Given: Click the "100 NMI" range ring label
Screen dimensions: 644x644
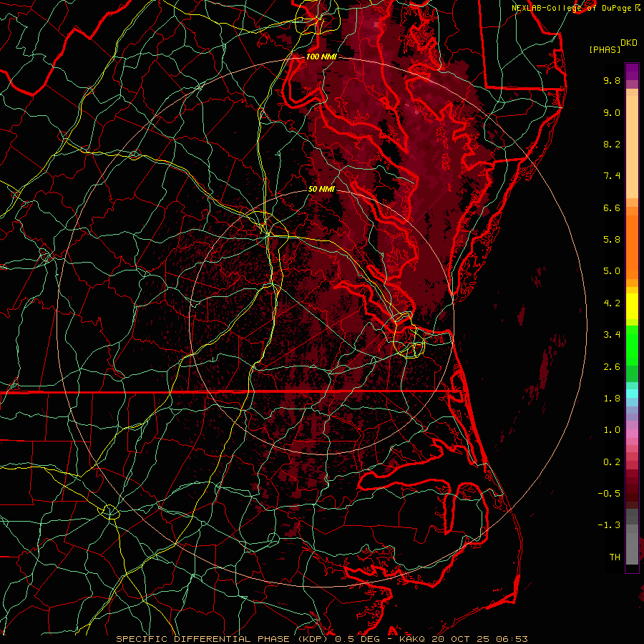Looking at the screenshot, I should tap(321, 57).
